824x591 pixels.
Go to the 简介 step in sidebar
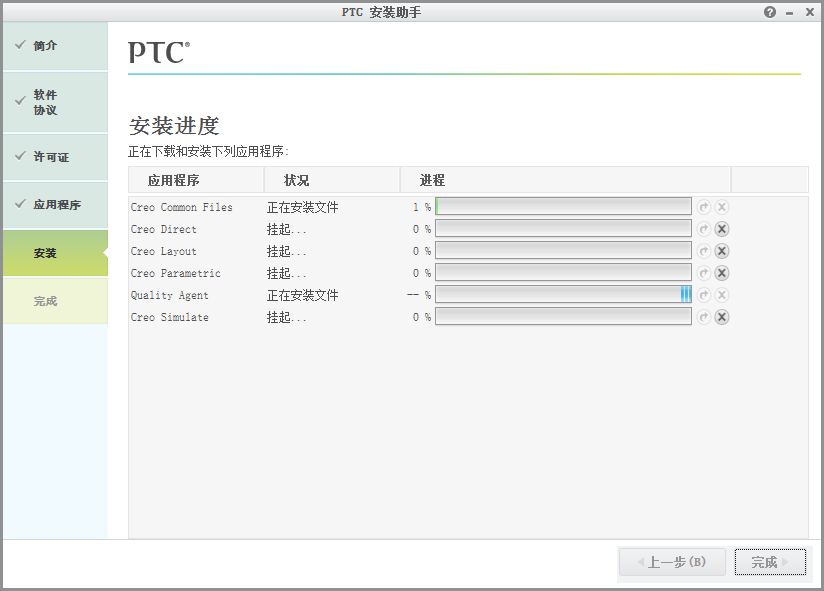pos(55,46)
